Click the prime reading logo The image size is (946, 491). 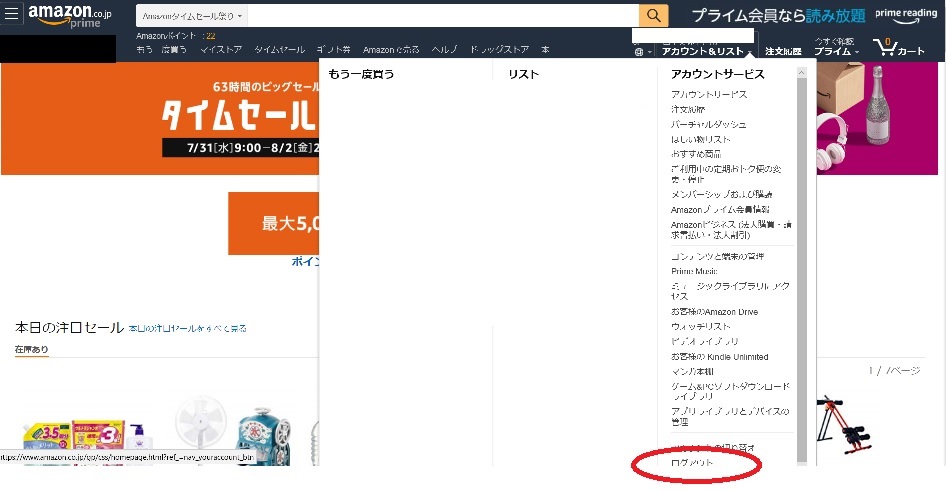pyautogui.click(x=906, y=16)
